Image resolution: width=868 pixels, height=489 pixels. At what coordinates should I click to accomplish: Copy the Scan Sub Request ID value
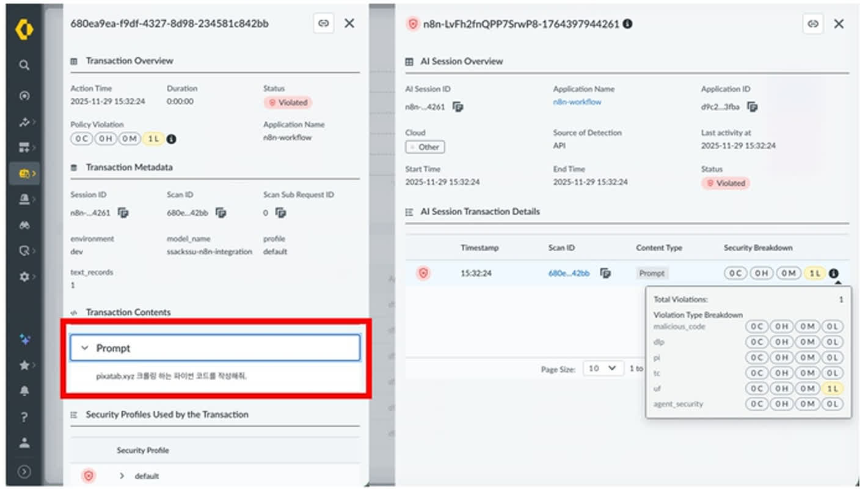click(x=280, y=213)
